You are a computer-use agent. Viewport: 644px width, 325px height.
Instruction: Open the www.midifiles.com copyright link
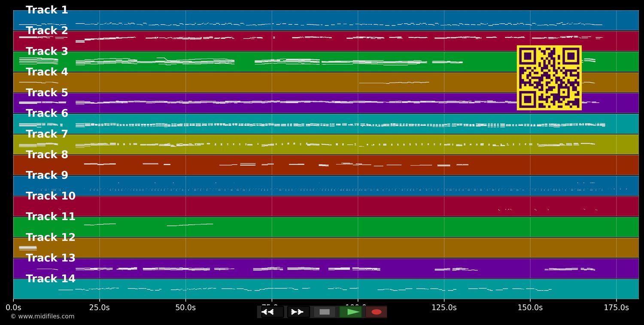point(42,316)
